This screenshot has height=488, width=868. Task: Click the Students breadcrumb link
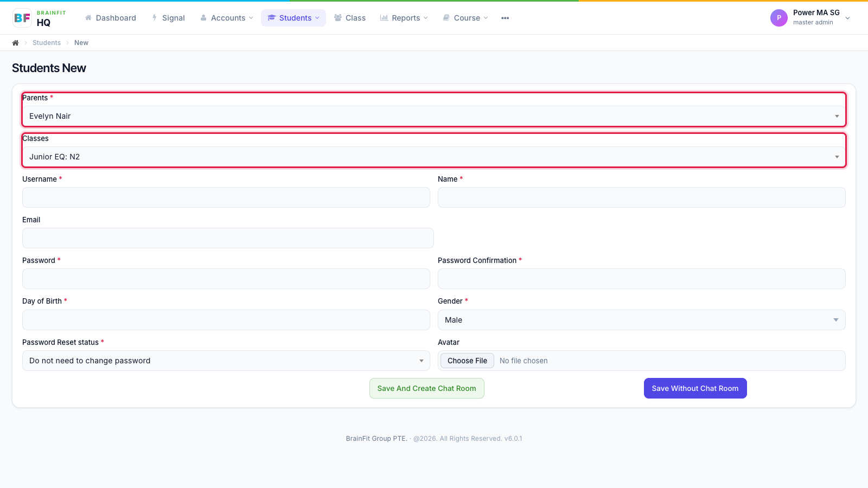click(x=47, y=43)
